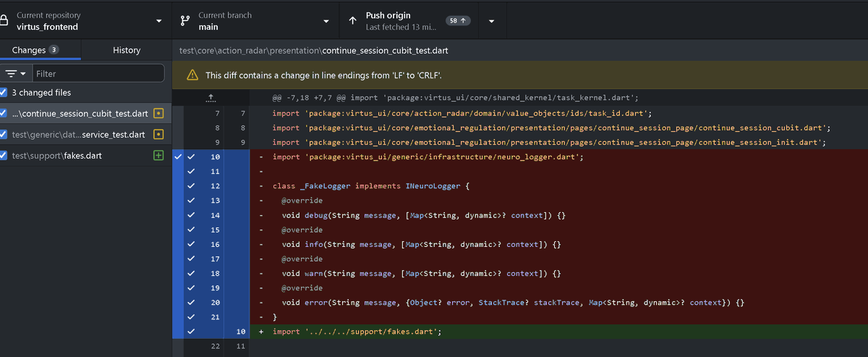
Task: Expand diff upward with the arrow icon
Action: [x=210, y=98]
